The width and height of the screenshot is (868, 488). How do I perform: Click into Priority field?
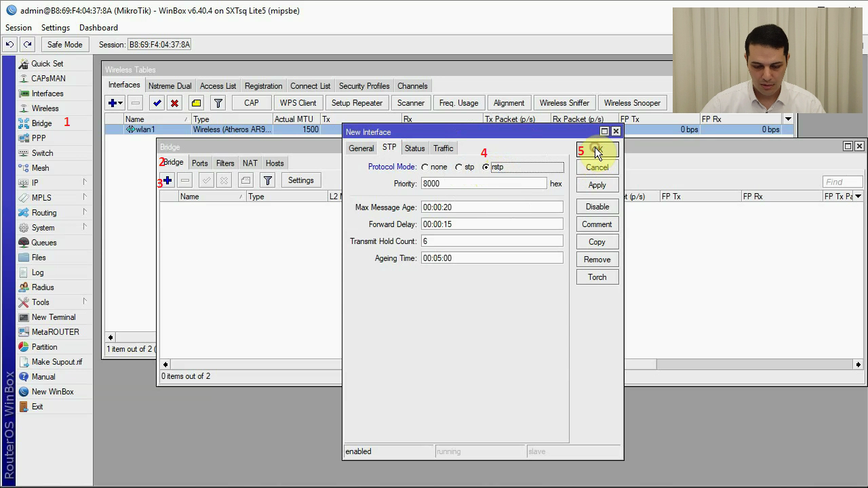pos(484,184)
